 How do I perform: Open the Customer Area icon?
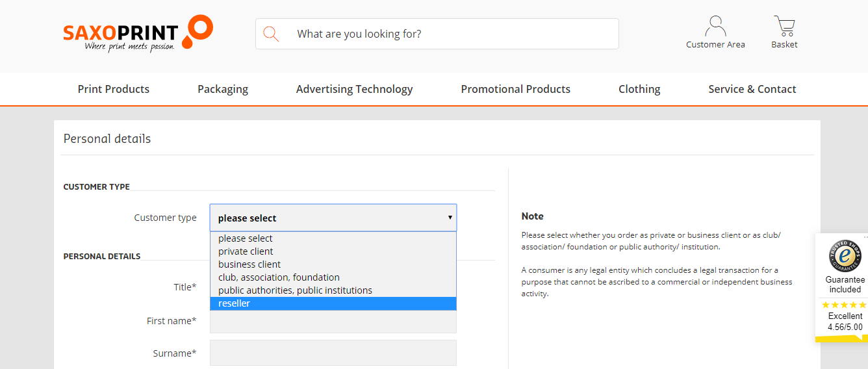tap(715, 27)
